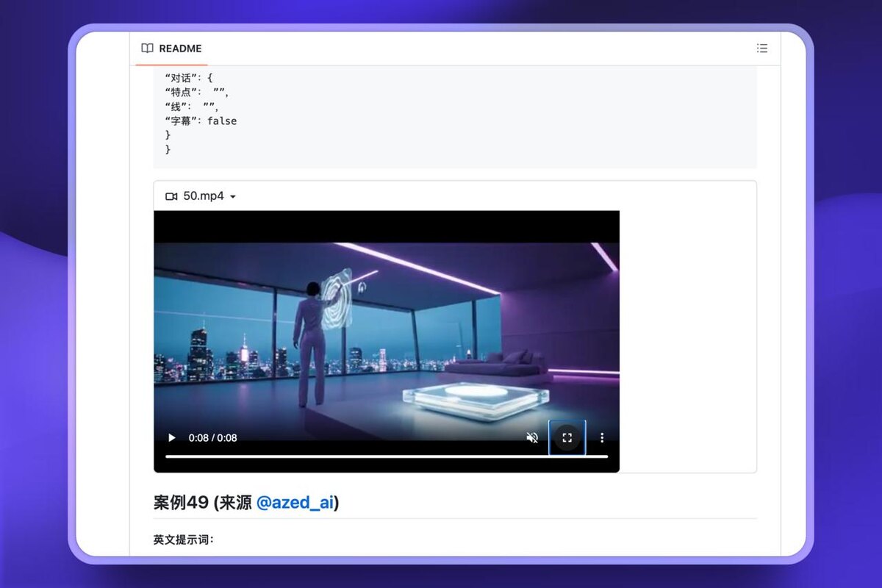Click the "线": "" code line

[192, 107]
